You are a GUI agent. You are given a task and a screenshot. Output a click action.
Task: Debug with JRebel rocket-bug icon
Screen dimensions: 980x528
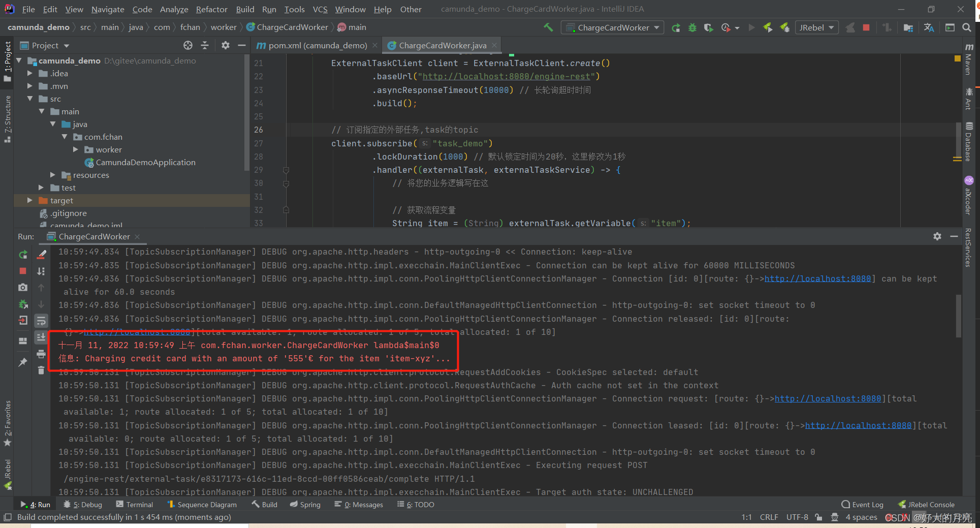(785, 27)
